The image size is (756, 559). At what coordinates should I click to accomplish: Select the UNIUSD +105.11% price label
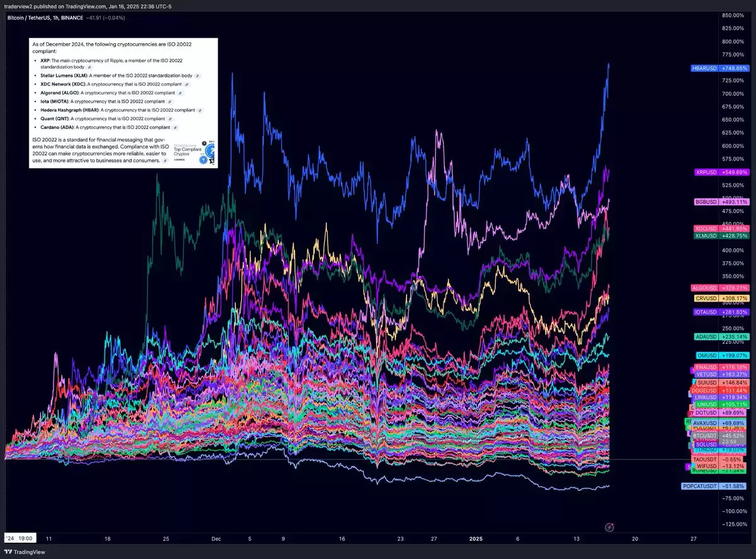(x=722, y=405)
